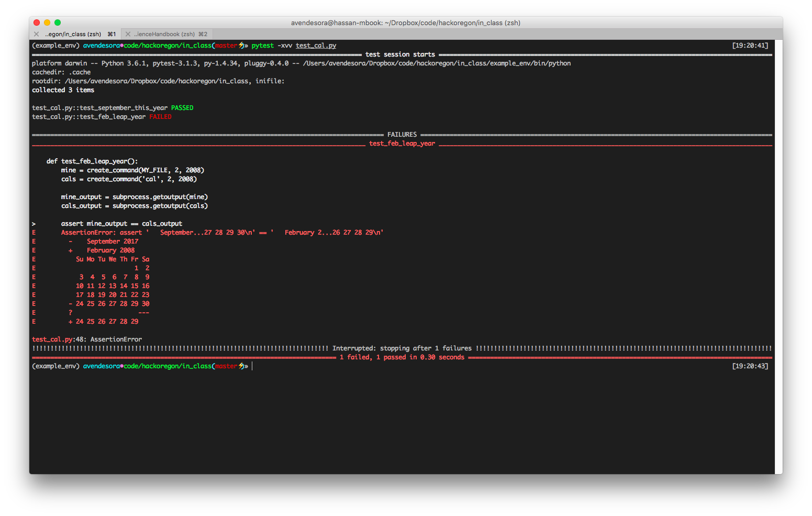The height and width of the screenshot is (516, 812).
Task: Click the terminal cursor at the bottom prompt
Action: (252, 366)
